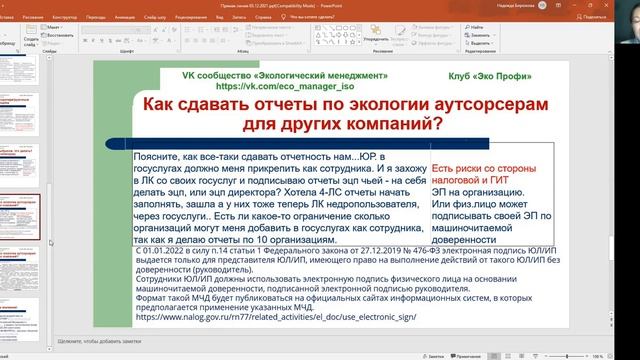Open the Переходы ribbon tab
640x360 pixels.
tap(96, 18)
